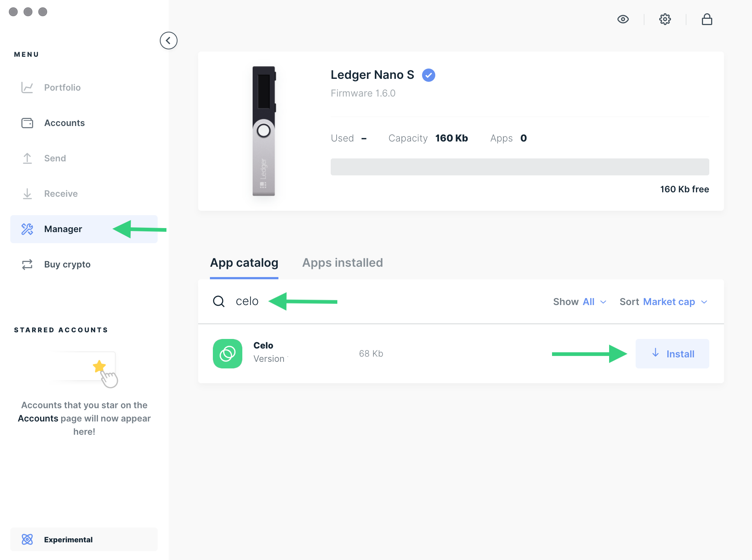Click back navigation chevron button
The image size is (752, 560).
(168, 40)
